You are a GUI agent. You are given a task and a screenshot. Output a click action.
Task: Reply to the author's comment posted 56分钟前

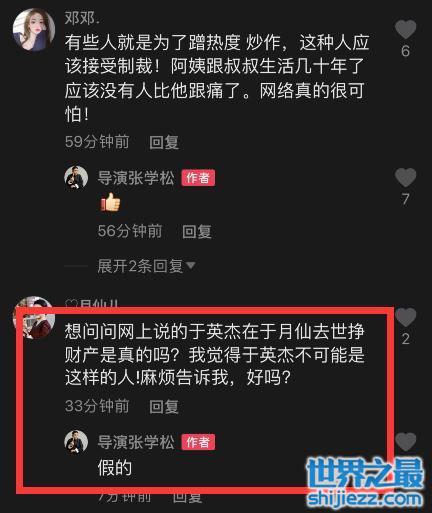coord(197,231)
